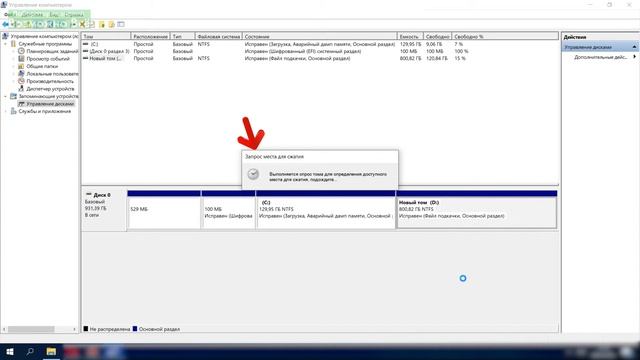Click the blue Основной раздел legend swatch
Image resolution: width=640 pixels, height=360 pixels.
(x=135, y=329)
